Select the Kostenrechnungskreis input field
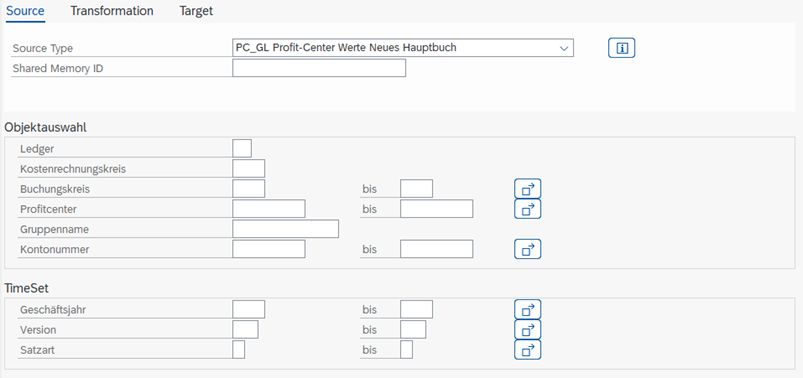Screen dimensions: 803x378 tap(248, 169)
